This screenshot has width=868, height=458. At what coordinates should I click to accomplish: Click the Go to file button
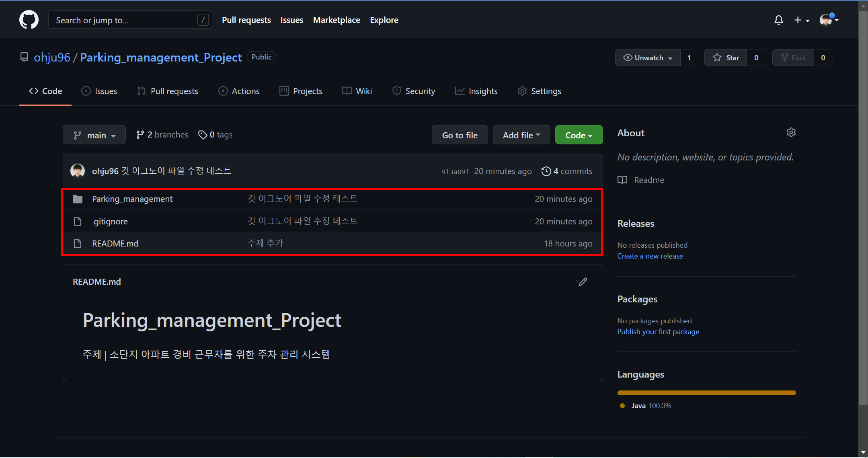(460, 135)
